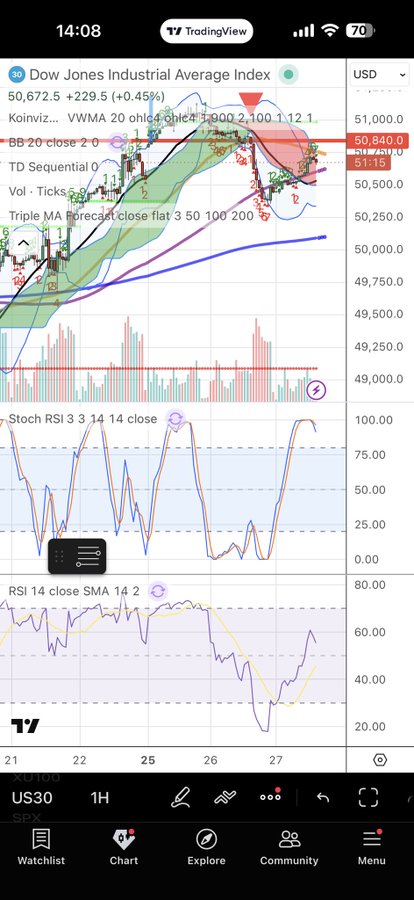Tap the green market status dot icon
414x900 pixels.
(288, 74)
